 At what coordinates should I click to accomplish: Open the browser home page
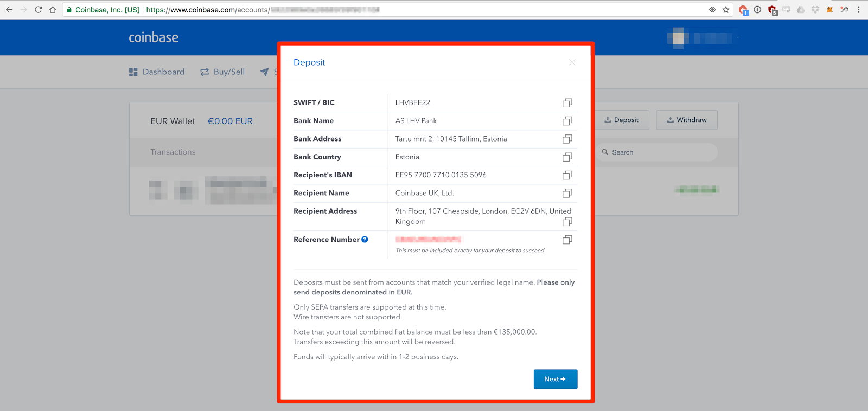point(53,10)
